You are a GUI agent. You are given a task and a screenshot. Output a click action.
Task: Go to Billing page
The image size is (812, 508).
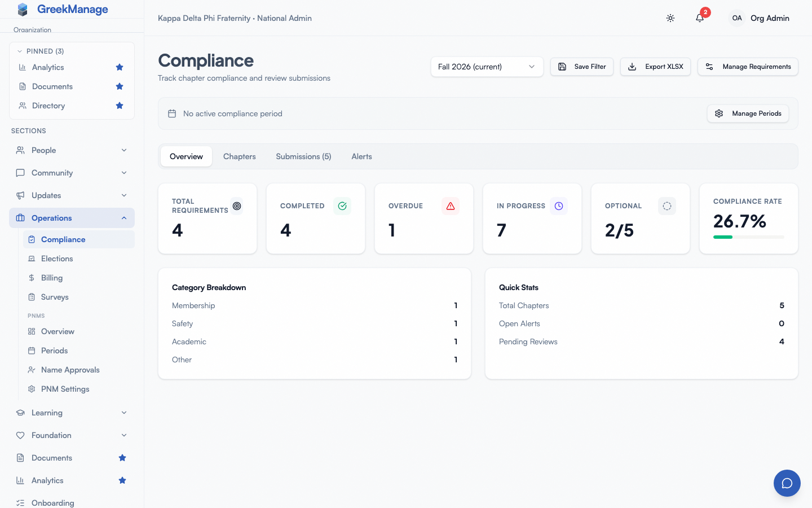78,278
